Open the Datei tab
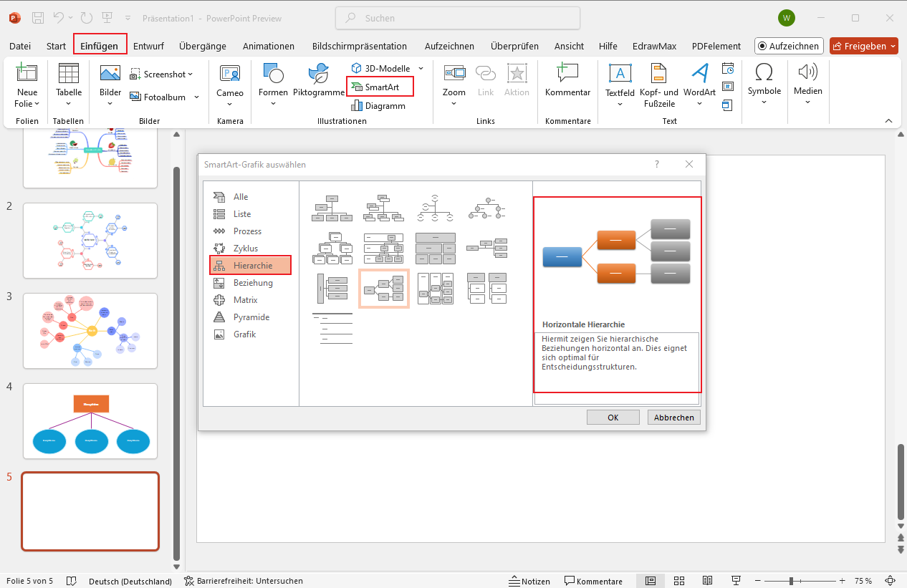Image resolution: width=907 pixels, height=588 pixels. click(20, 46)
